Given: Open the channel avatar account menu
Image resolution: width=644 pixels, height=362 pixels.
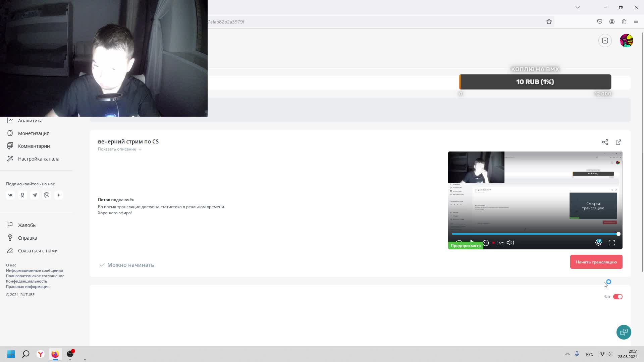Looking at the screenshot, I should pyautogui.click(x=626, y=41).
